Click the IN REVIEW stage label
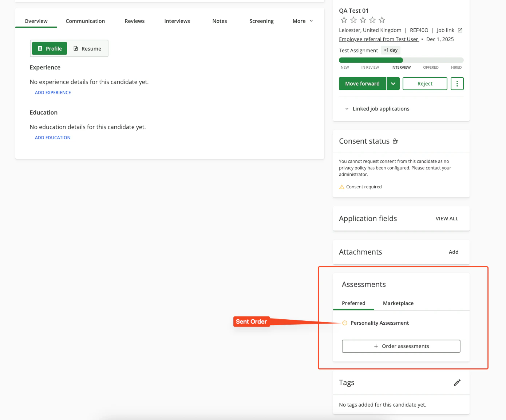The width and height of the screenshot is (506, 420). click(370, 68)
